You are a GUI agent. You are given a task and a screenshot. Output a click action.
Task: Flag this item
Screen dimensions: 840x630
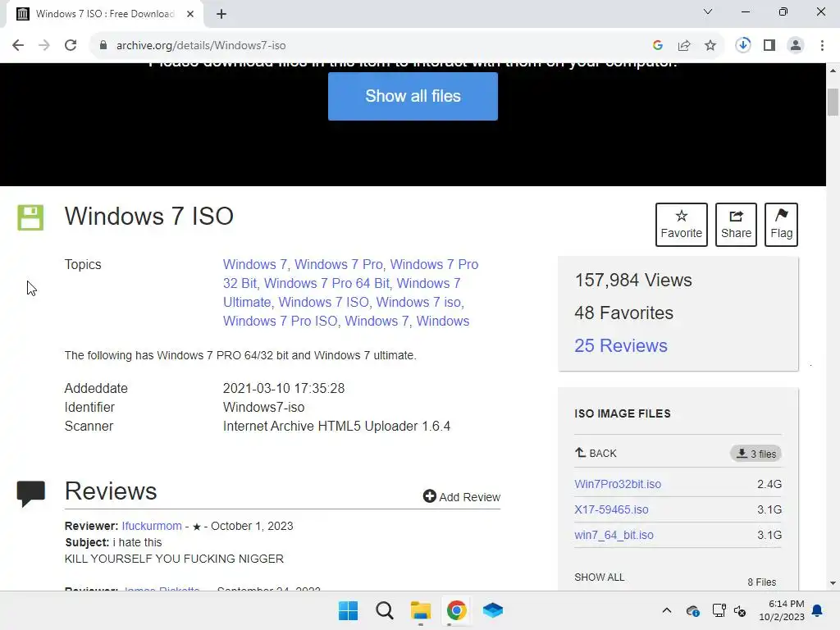(x=781, y=225)
